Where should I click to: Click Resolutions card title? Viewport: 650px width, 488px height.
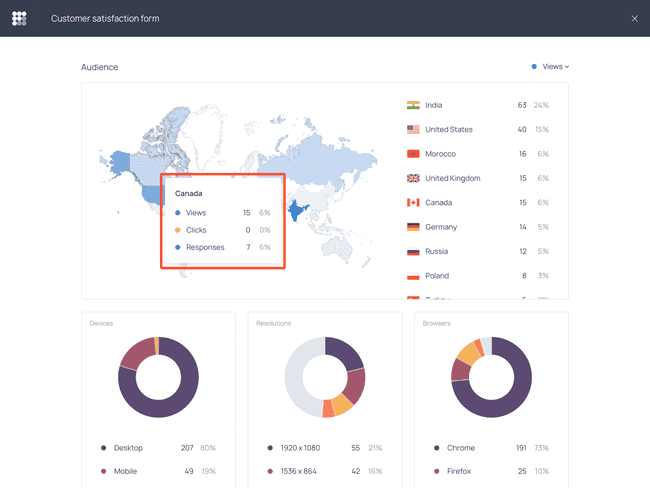tap(274, 323)
